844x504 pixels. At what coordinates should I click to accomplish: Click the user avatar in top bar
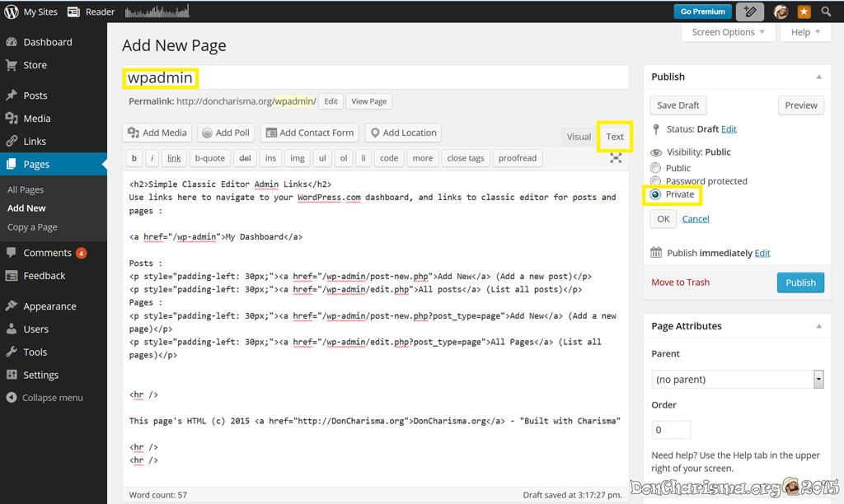781,12
